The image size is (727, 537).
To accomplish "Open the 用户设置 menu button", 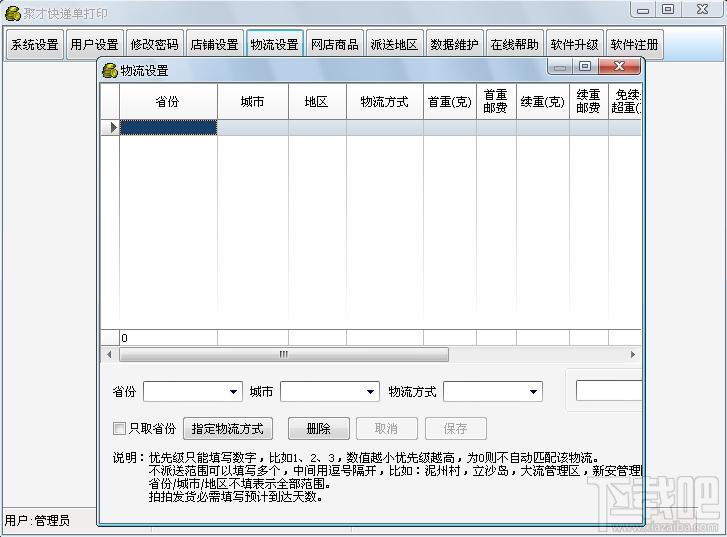I will tap(95, 45).
